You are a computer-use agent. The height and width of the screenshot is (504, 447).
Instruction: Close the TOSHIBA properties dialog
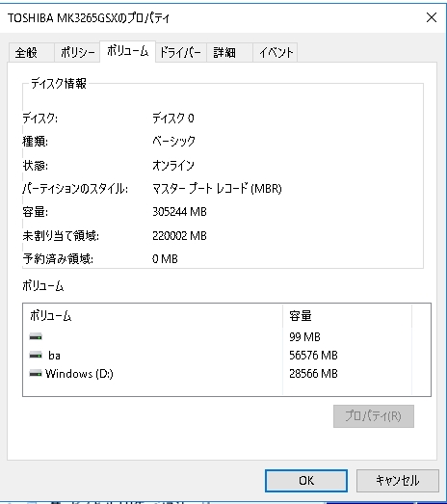(x=432, y=17)
